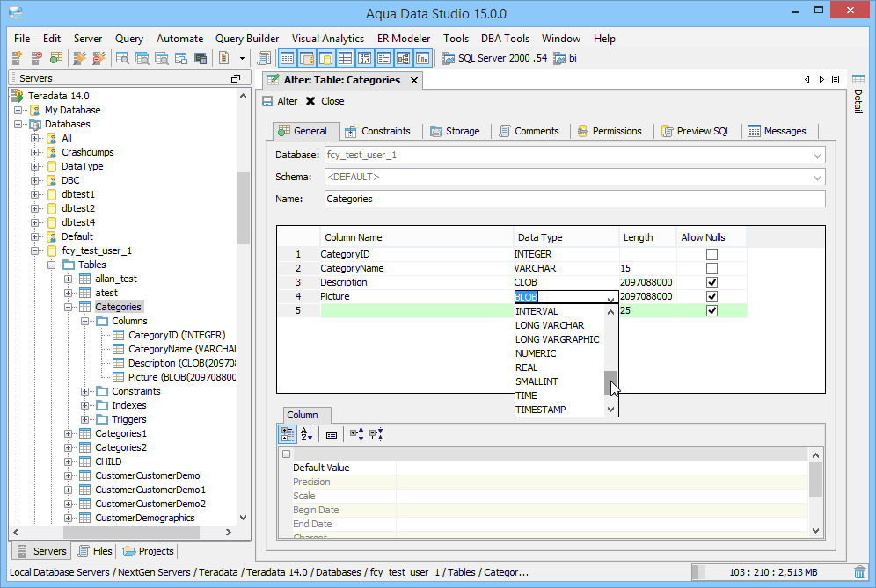Select TIMESTAMP in the data type list
This screenshot has height=588, width=876.
[559, 410]
